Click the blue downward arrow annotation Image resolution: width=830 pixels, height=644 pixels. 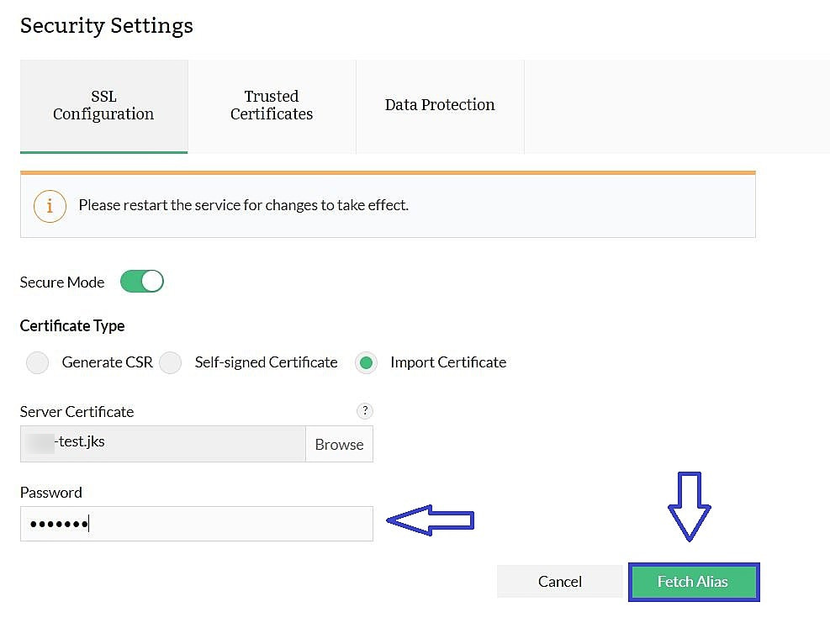click(690, 506)
